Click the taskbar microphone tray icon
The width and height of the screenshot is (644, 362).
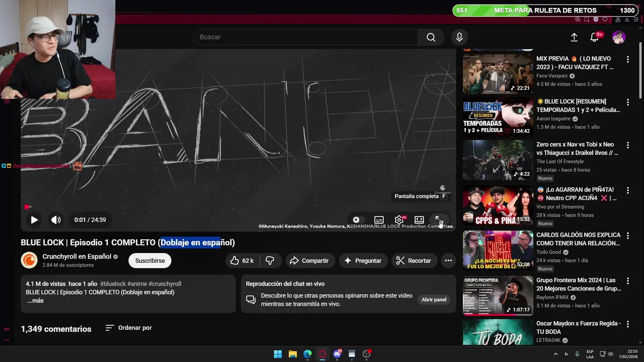pos(577,354)
